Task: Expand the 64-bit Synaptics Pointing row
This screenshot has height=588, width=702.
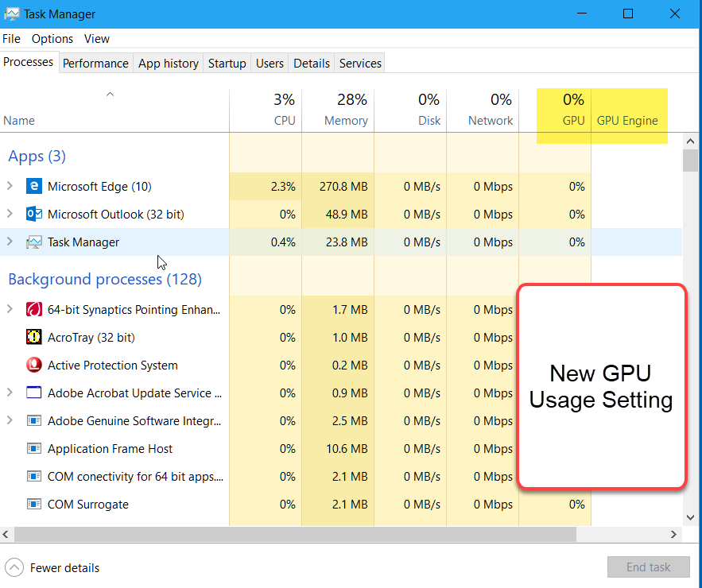Action: [x=10, y=309]
